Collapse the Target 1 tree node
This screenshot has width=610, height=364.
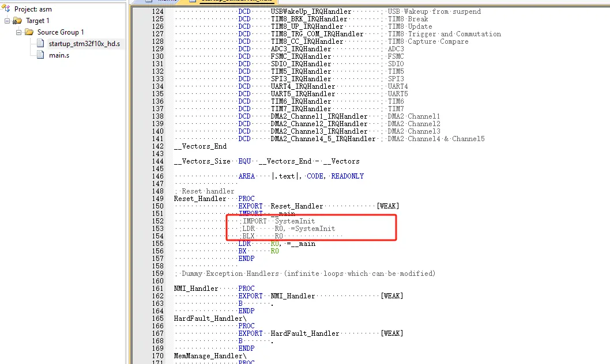click(x=7, y=21)
